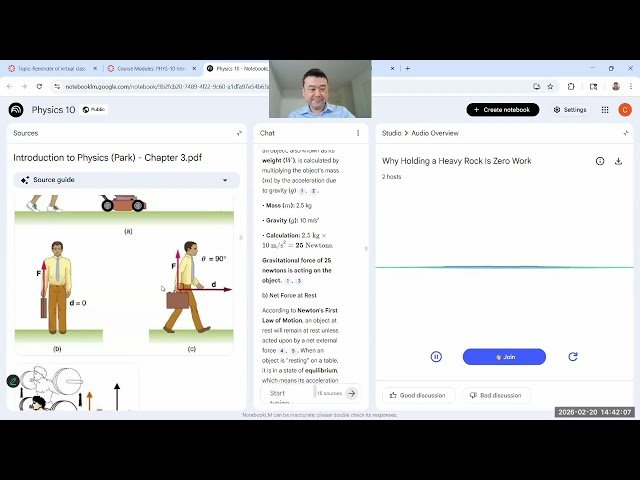Open the browser profile avatar
This screenshot has width=640, height=480.
(x=616, y=87)
